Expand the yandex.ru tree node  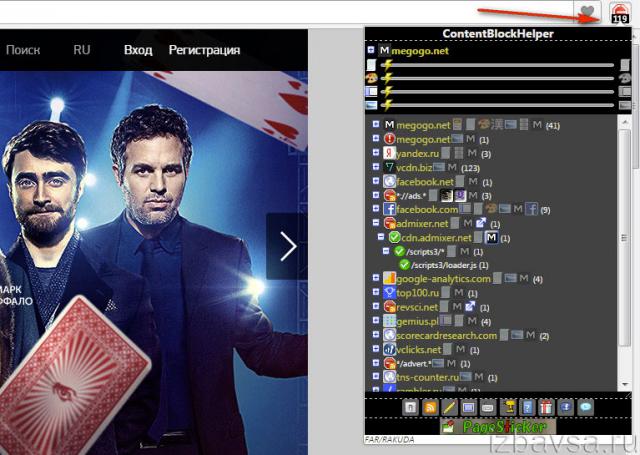point(376,152)
